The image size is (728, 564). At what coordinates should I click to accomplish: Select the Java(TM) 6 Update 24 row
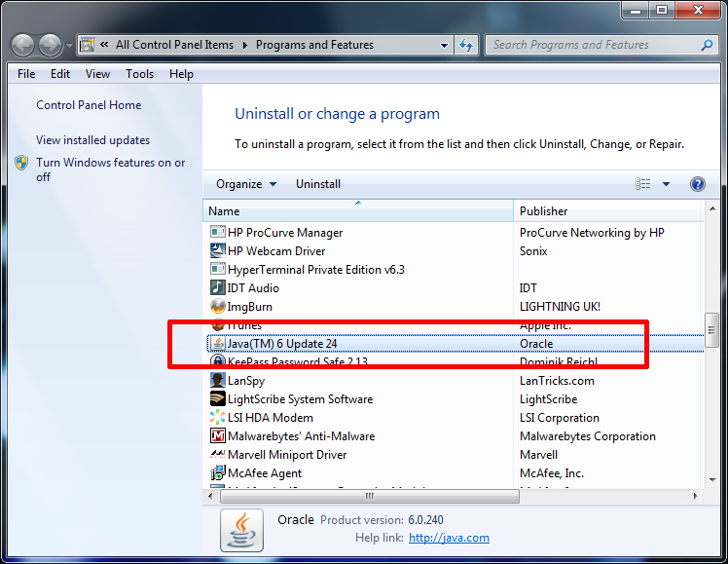pyautogui.click(x=455, y=343)
